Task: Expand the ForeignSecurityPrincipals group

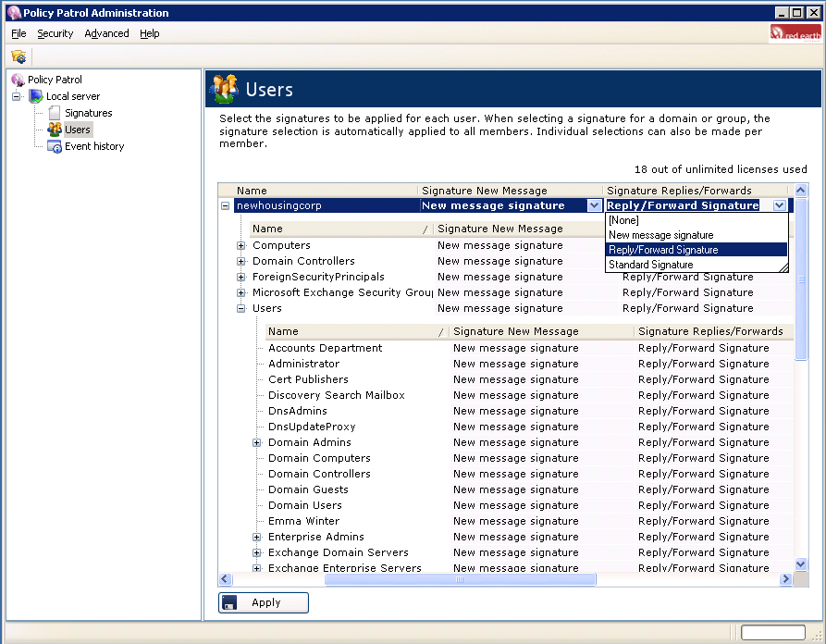Action: pos(240,278)
